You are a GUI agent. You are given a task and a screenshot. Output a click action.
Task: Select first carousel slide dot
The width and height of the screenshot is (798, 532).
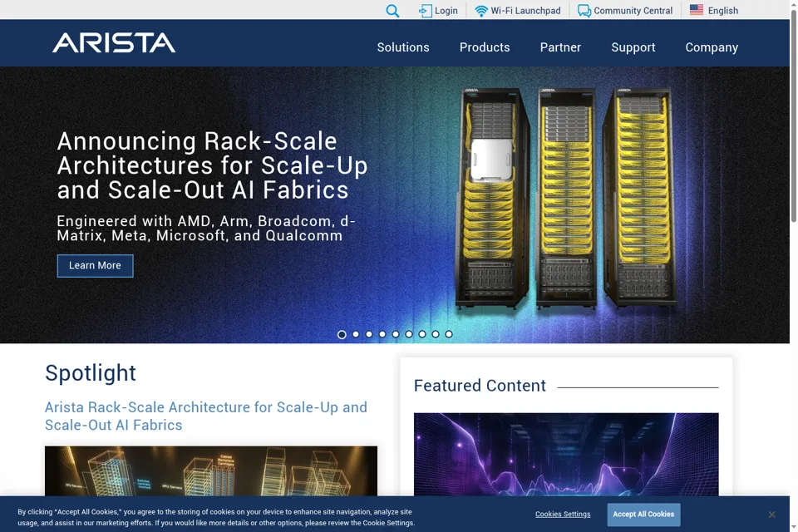[342, 334]
